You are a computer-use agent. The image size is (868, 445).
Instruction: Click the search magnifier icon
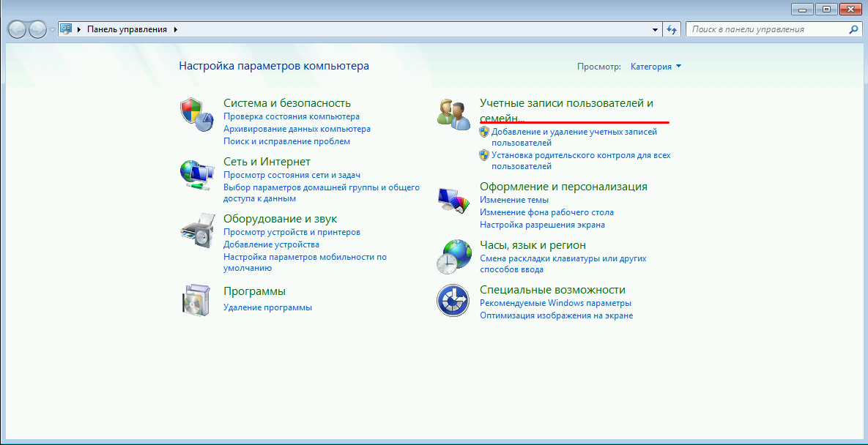pos(853,29)
